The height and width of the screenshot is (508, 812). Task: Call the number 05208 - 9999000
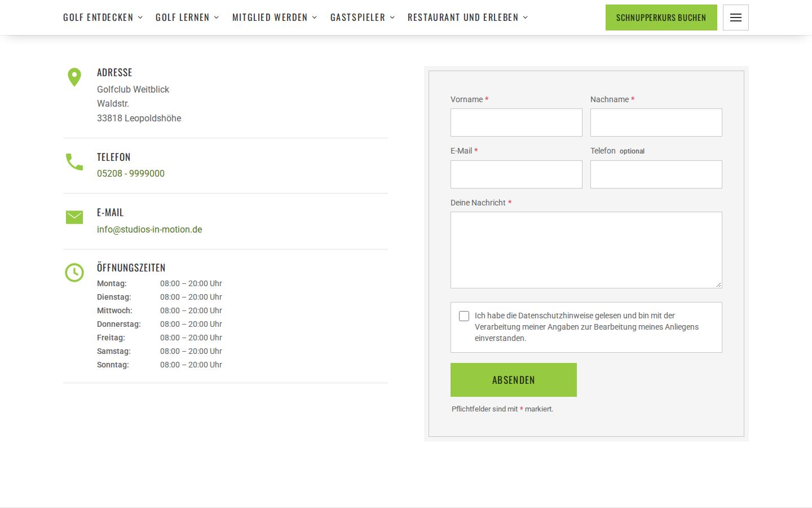(131, 173)
